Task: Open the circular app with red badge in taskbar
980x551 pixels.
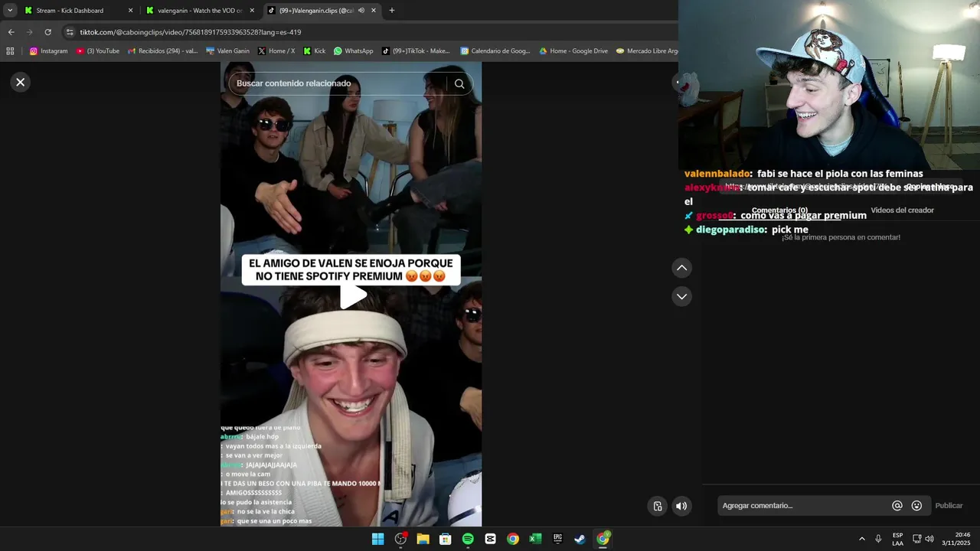Action: point(400,539)
